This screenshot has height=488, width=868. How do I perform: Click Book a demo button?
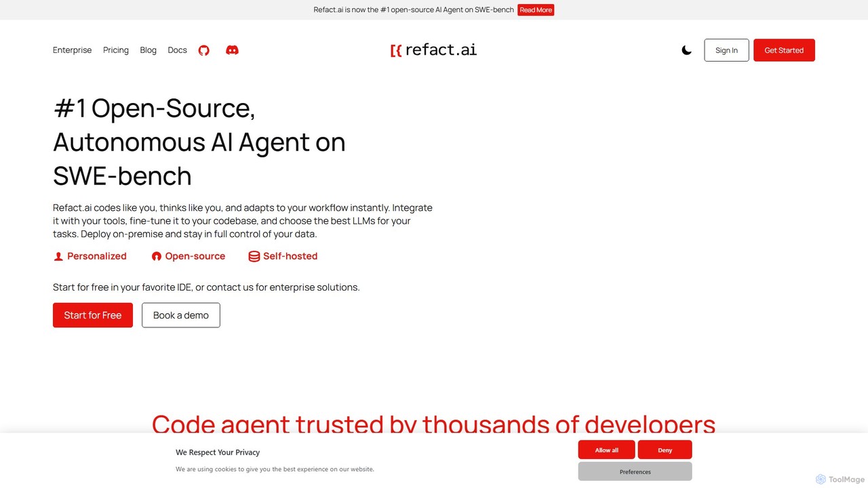(x=181, y=315)
